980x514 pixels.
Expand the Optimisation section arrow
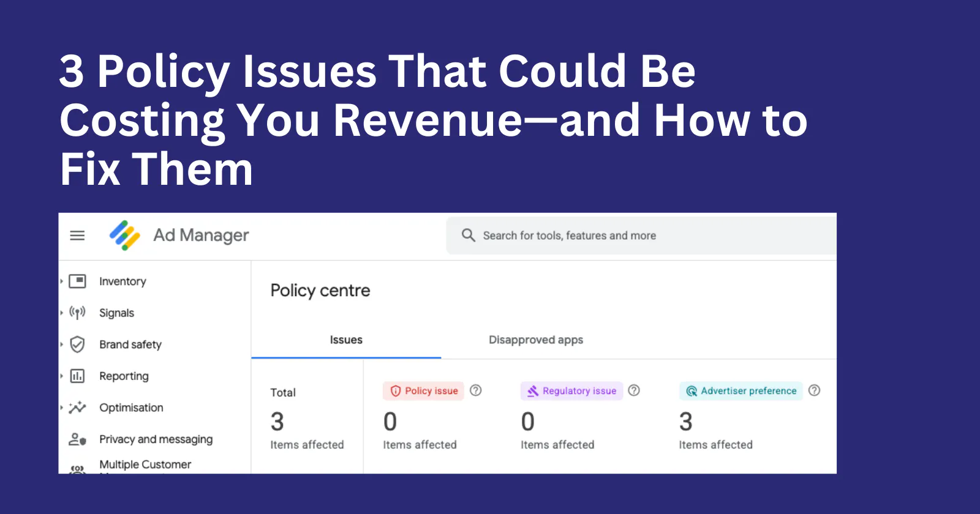61,408
